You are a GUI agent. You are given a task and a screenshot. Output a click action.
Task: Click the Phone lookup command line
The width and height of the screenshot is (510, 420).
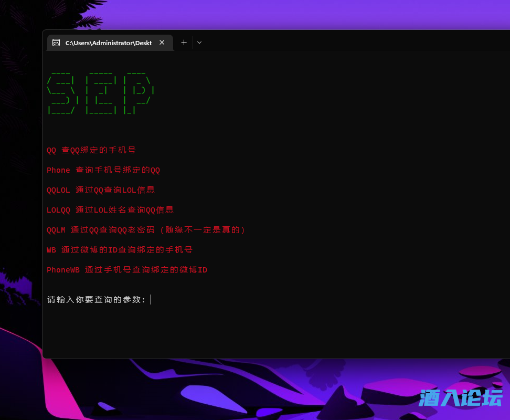point(103,170)
